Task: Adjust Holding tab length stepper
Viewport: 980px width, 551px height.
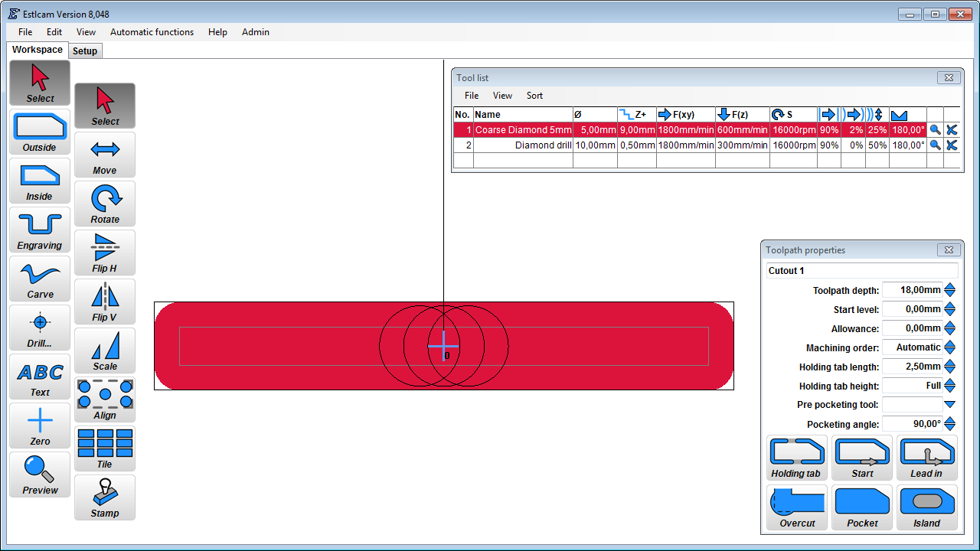Action: 950,367
